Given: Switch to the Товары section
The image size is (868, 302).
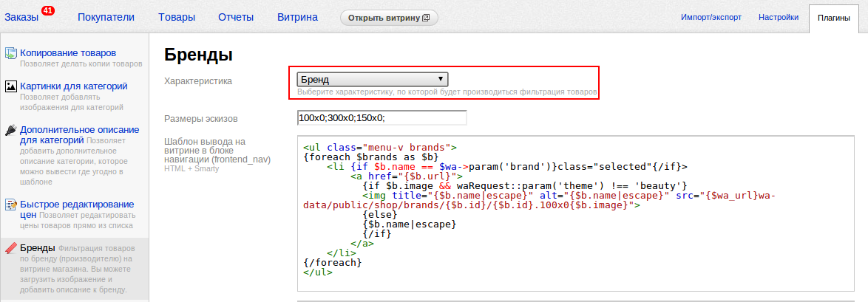Looking at the screenshot, I should click(177, 17).
